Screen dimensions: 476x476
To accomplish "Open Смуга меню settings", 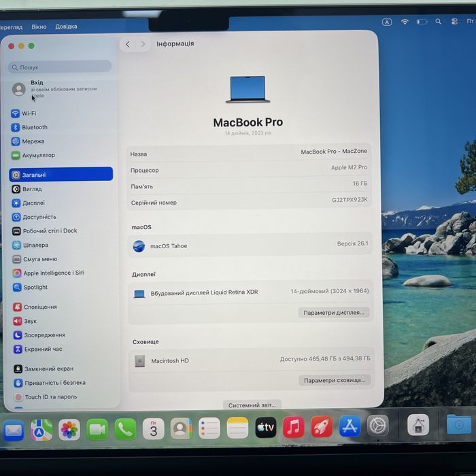I will [35, 259].
